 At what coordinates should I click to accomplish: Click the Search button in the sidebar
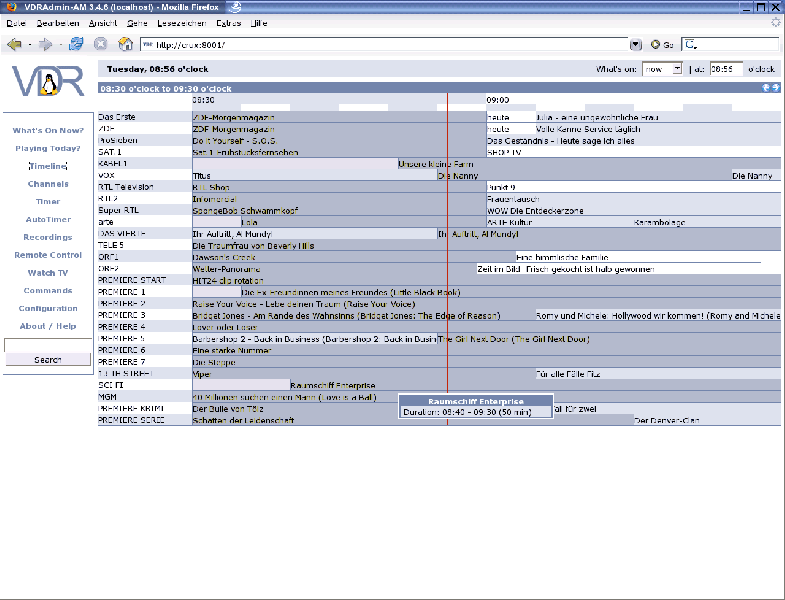point(48,359)
